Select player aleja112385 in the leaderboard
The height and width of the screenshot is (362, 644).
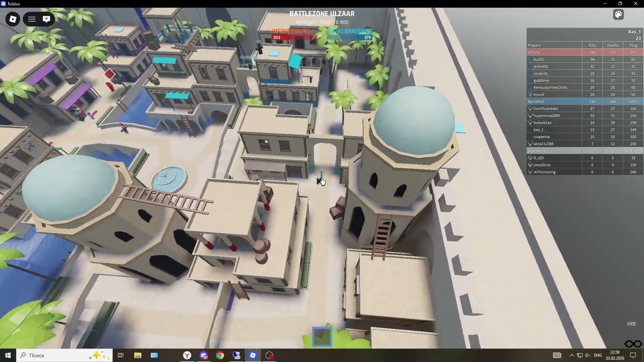[x=585, y=144]
